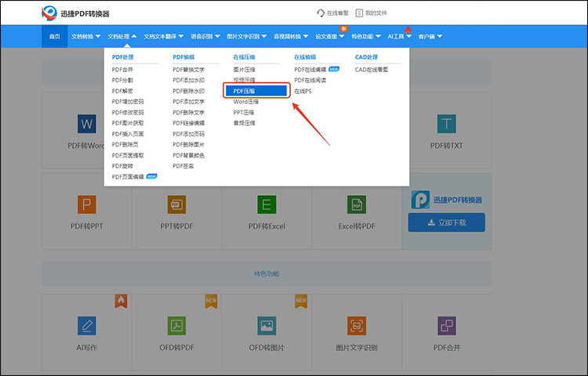Open the OFD转图片 picture icon
Screen dimensions: 588x376
[267, 326]
